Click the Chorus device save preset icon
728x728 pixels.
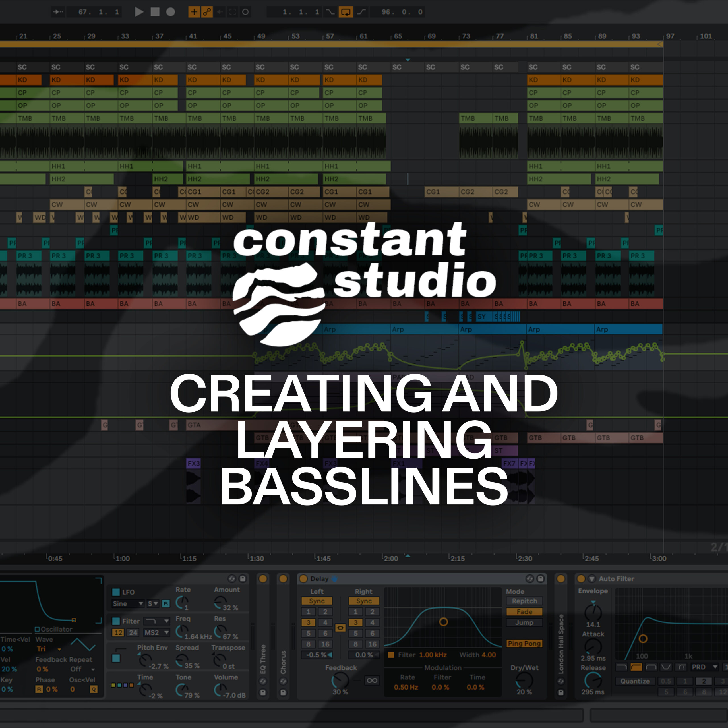(283, 692)
